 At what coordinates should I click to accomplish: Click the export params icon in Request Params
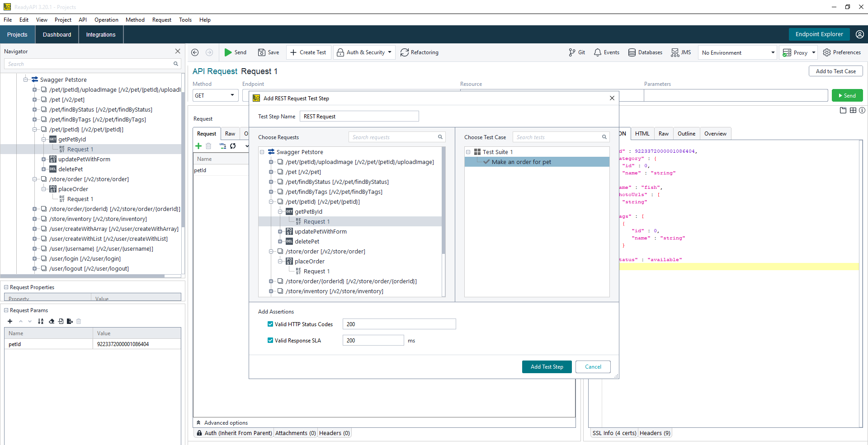click(x=70, y=321)
